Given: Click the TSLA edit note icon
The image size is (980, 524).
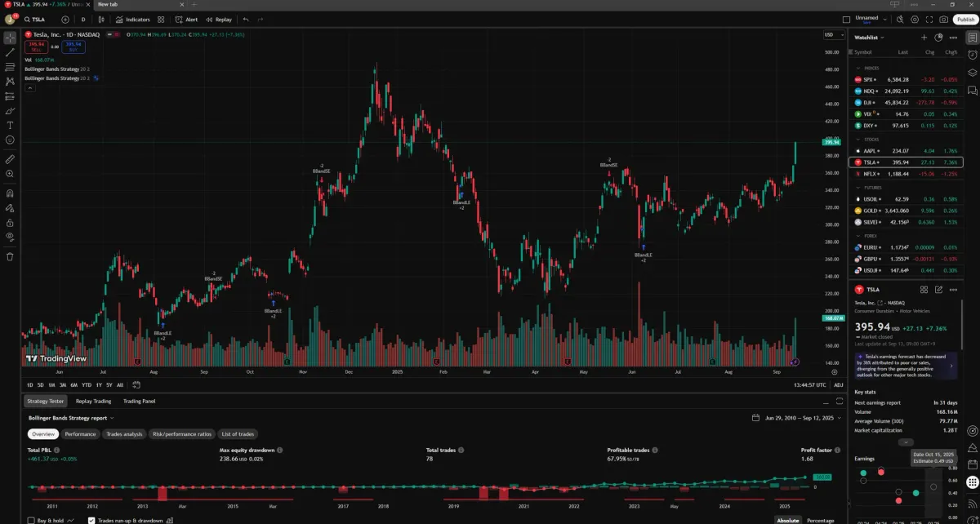Looking at the screenshot, I should 939,289.
